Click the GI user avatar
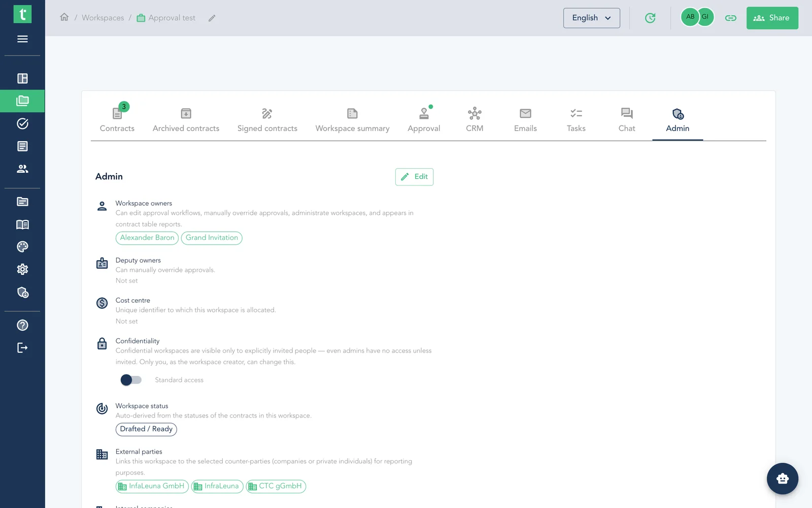This screenshot has width=812, height=508. 706,17
